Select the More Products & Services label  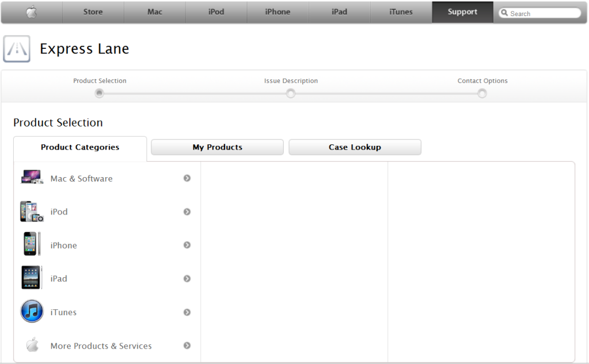pyautogui.click(x=101, y=346)
